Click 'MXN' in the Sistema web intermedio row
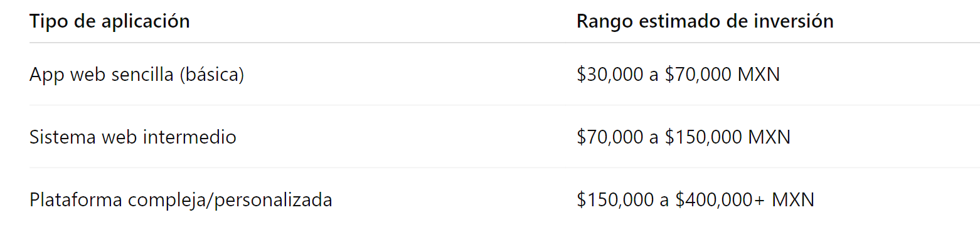 coord(769,137)
